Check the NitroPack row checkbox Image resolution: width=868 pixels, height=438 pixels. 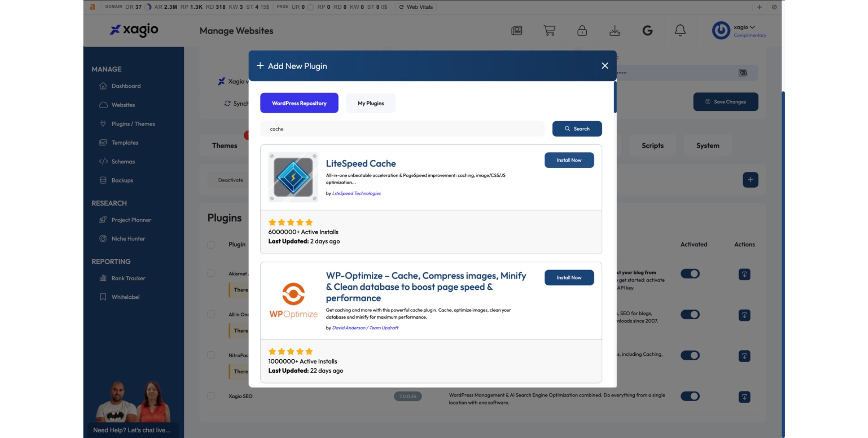tap(211, 355)
